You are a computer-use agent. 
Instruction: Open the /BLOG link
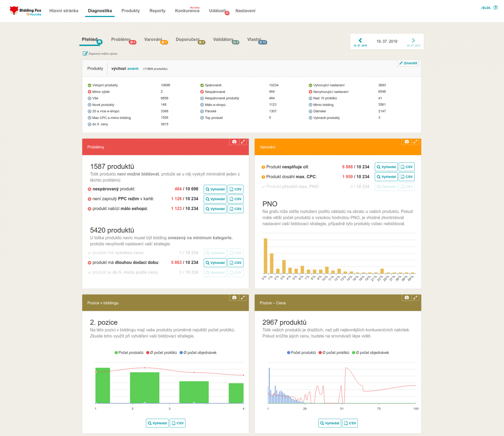486,8
